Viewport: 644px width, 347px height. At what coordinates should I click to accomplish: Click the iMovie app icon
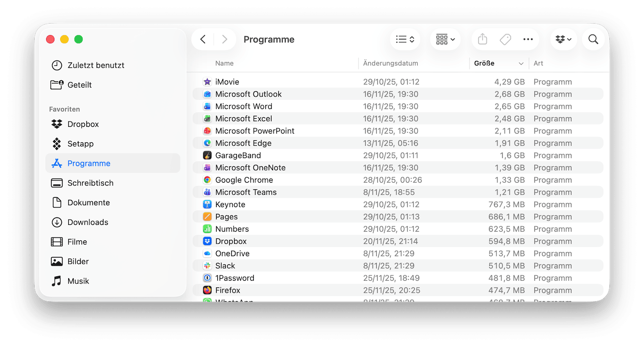pyautogui.click(x=207, y=82)
